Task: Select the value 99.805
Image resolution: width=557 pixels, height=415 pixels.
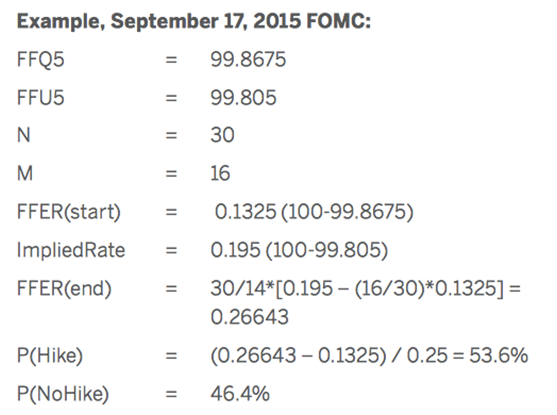Action: (x=243, y=97)
